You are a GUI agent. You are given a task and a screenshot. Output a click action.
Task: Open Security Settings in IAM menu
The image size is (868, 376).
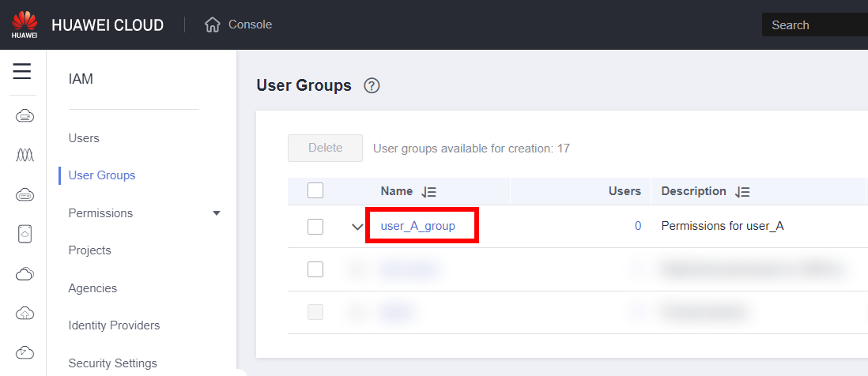112,363
